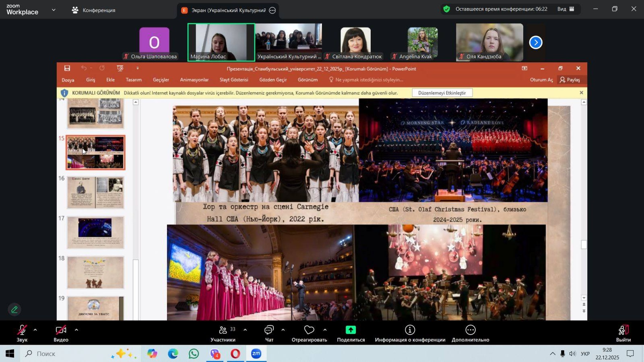Open the Zoom annotation pencil tool
Screen dimensions: 644x362
pyautogui.click(x=14, y=309)
